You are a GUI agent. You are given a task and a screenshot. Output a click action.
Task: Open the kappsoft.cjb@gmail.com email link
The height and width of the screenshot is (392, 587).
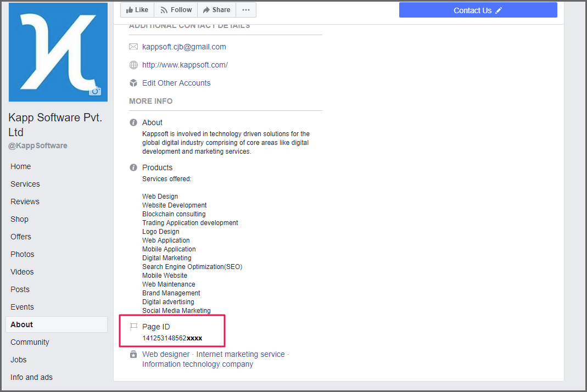click(184, 47)
